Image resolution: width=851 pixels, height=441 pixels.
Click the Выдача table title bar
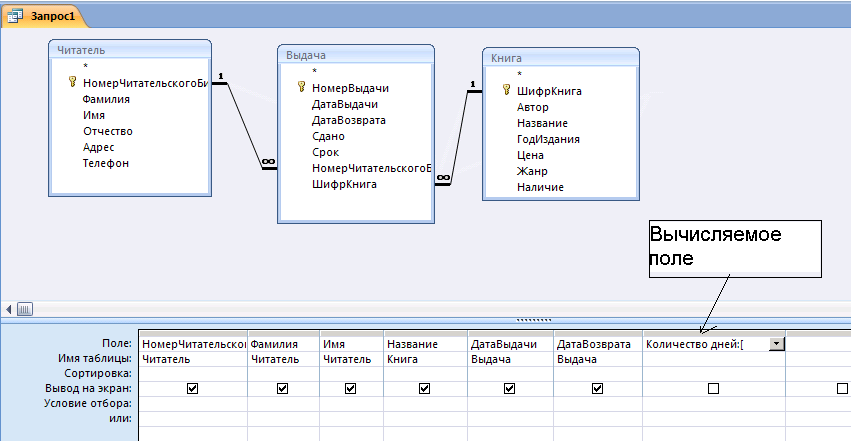tap(355, 55)
